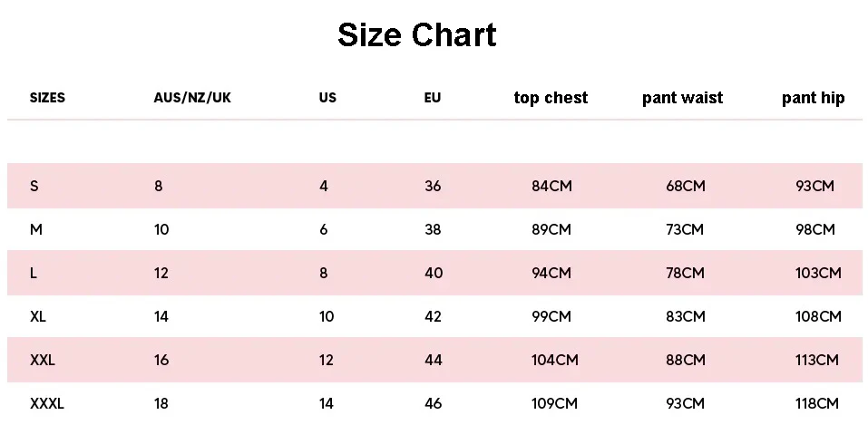Viewport: 868px width, 444px height.
Task: Select the M size row label
Action: 36,230
